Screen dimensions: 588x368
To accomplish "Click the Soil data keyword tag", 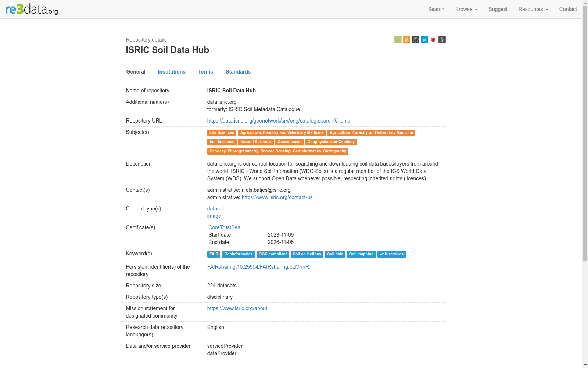I will 335,254.
